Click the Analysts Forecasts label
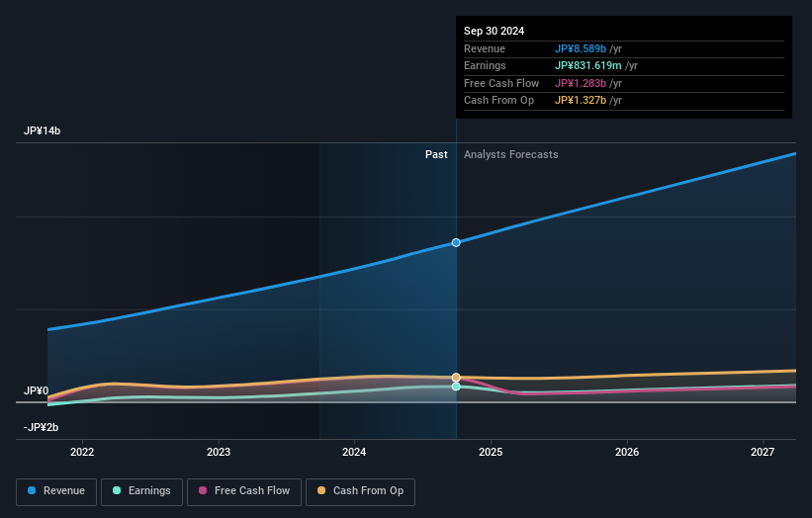 [511, 155]
